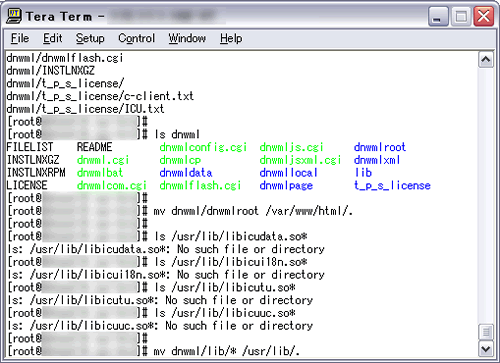Open the Help menu

(x=231, y=38)
